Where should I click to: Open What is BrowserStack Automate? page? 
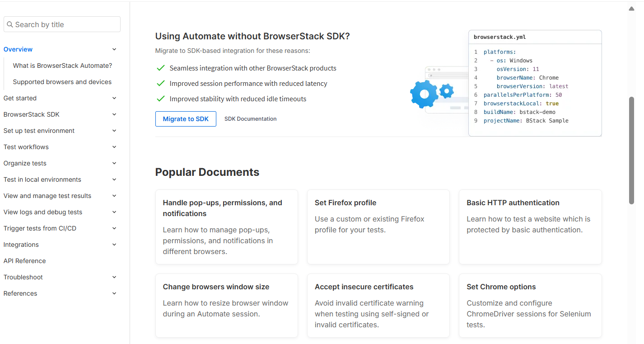(x=62, y=66)
